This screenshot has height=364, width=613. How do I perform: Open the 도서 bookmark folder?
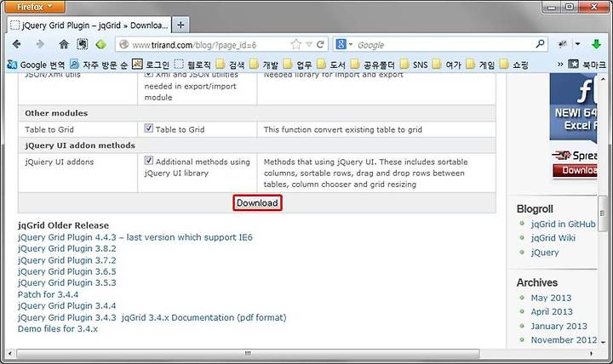click(331, 65)
